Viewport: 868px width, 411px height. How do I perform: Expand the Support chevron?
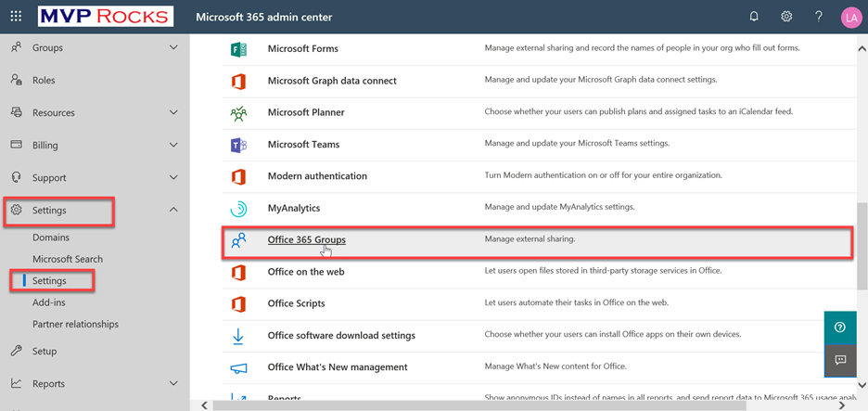pyautogui.click(x=173, y=177)
